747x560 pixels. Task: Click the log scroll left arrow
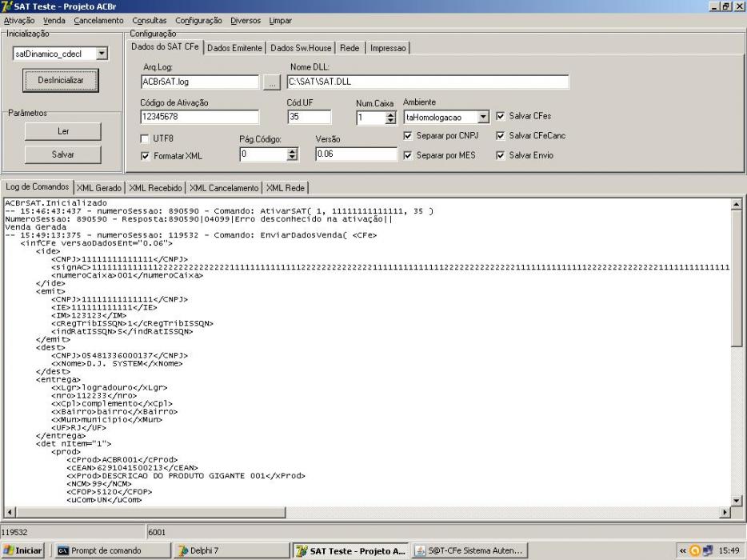click(x=10, y=512)
